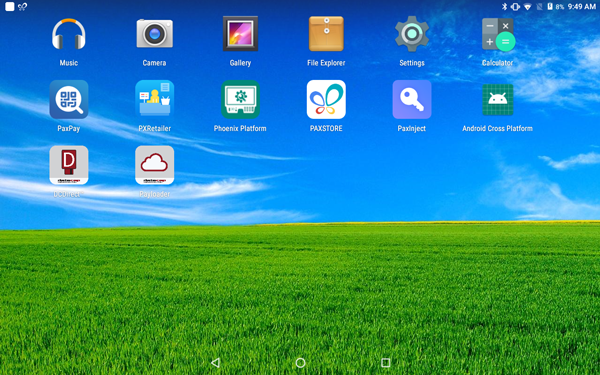Tap the 8% battery percentage text
The height and width of the screenshot is (375, 600).
tap(559, 7)
